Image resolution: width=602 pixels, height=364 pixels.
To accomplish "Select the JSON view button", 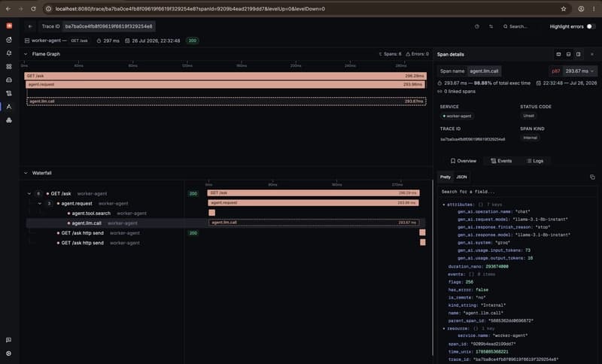I will pos(461,177).
